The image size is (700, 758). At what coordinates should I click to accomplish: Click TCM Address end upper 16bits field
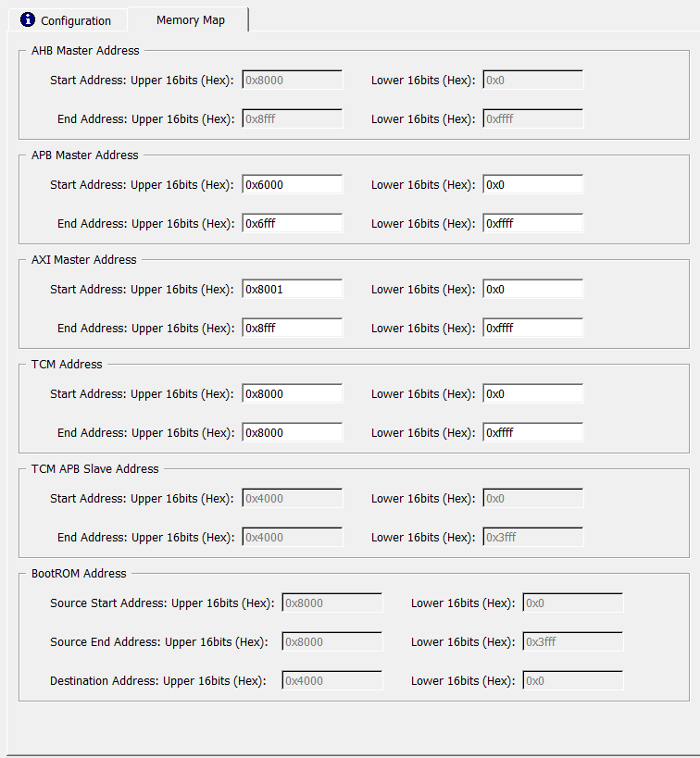292,432
